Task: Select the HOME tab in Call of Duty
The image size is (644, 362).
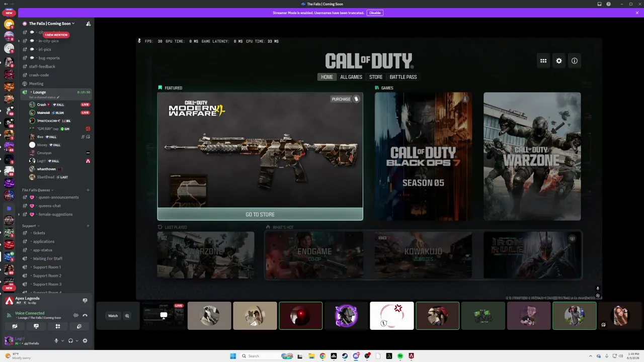Action: point(327,77)
